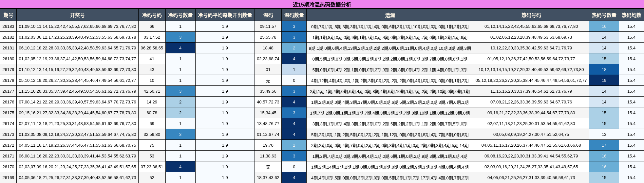Select warm codes 02,23,68,74 in row 26180
The image size is (644, 183).
point(268,59)
